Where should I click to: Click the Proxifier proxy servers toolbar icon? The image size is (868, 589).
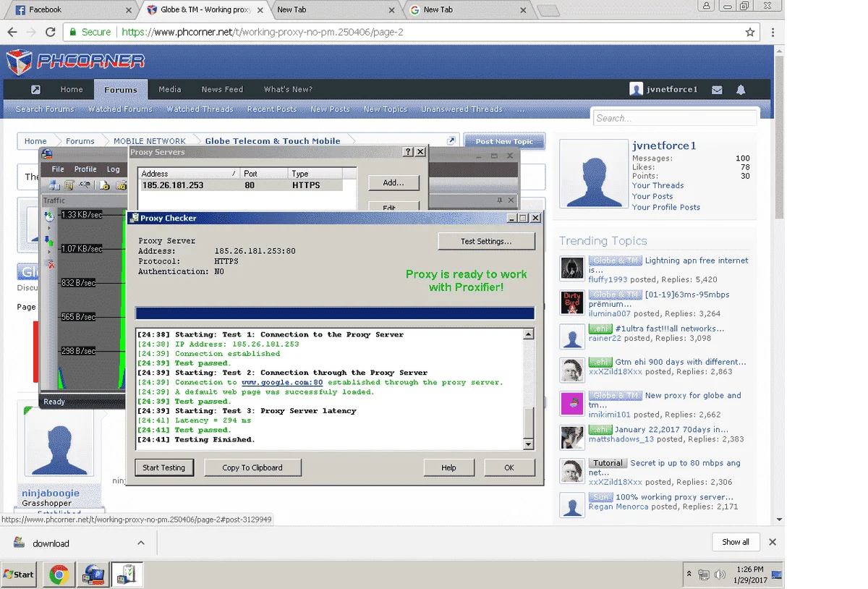pyautogui.click(x=54, y=185)
